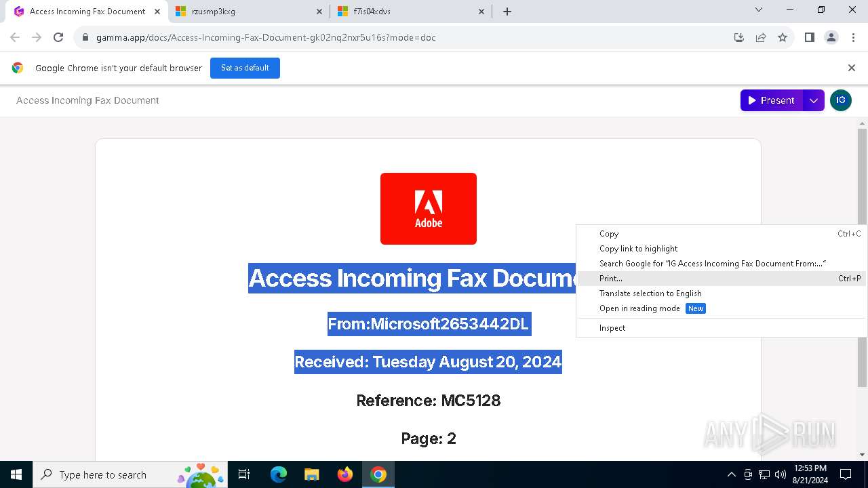Open the IG user avatar menu
The image size is (868, 488).
[x=841, y=100]
